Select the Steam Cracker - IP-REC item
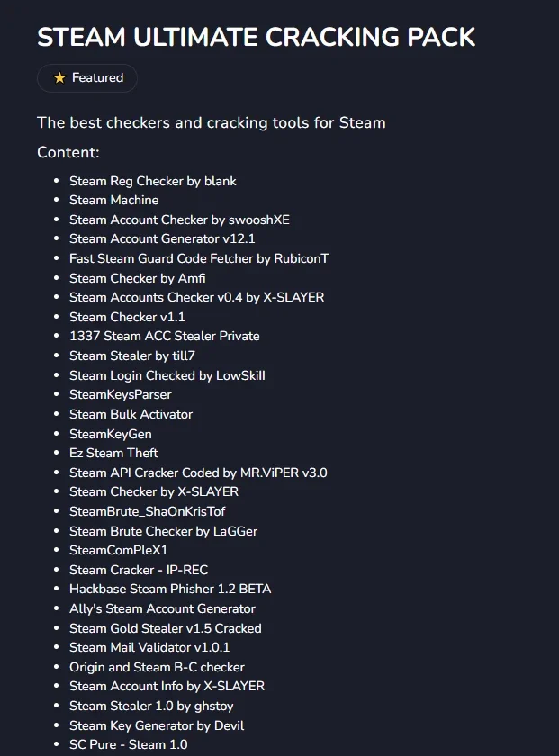Viewport: 559px width, 756px height. (139, 570)
